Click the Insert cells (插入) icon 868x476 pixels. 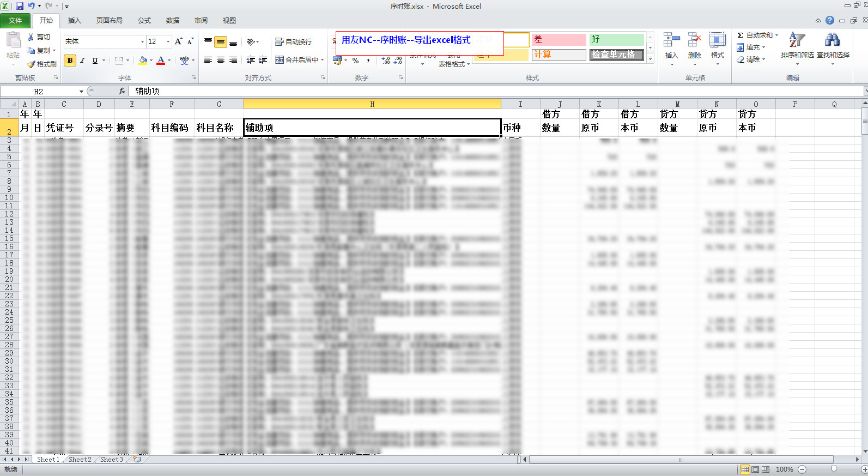671,40
